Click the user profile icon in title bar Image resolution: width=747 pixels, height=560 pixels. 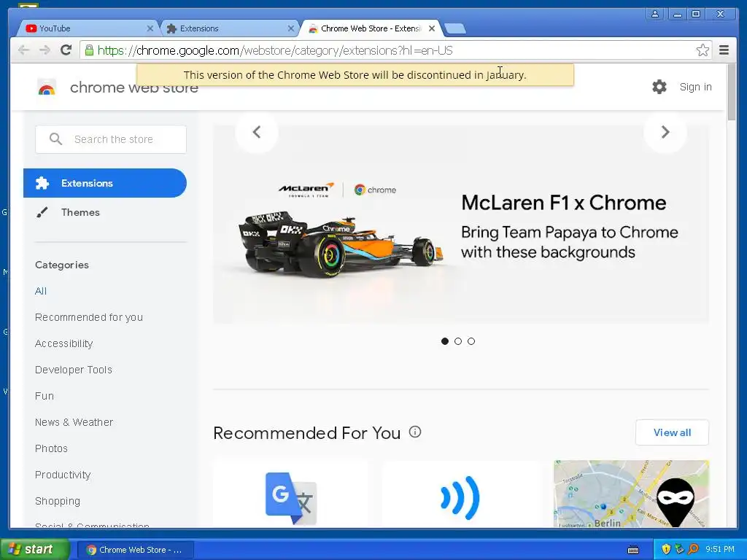655,14
